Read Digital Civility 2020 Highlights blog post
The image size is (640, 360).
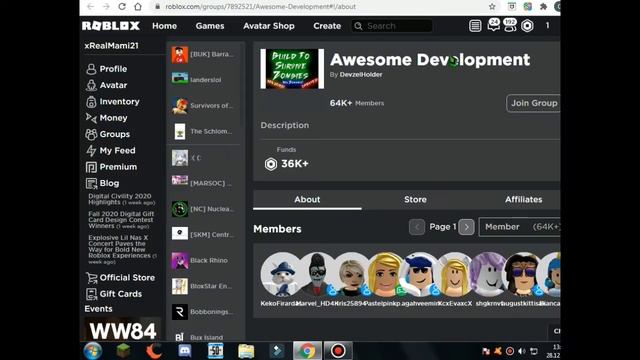coord(121,199)
